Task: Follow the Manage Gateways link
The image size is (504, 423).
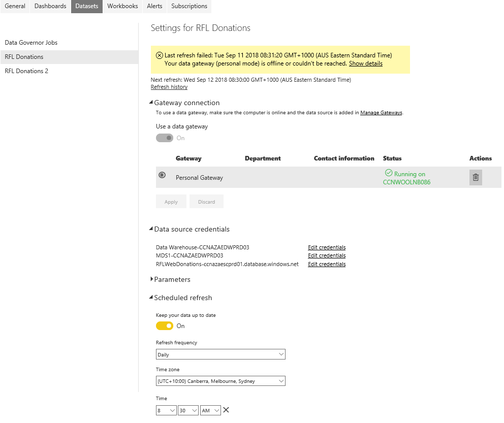Action: tap(381, 113)
